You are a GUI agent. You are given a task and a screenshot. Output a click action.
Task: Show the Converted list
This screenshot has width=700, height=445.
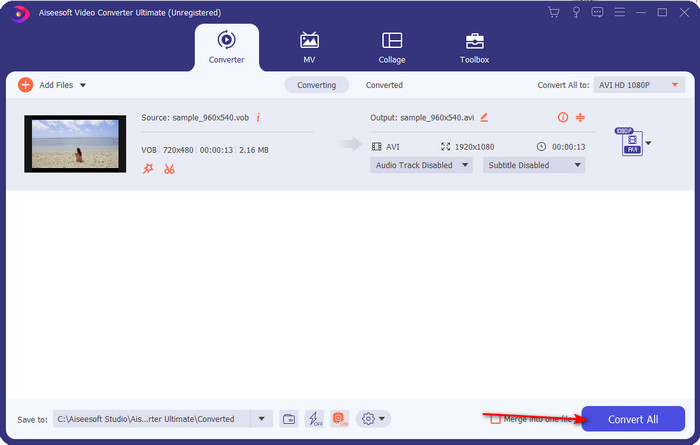coord(384,85)
